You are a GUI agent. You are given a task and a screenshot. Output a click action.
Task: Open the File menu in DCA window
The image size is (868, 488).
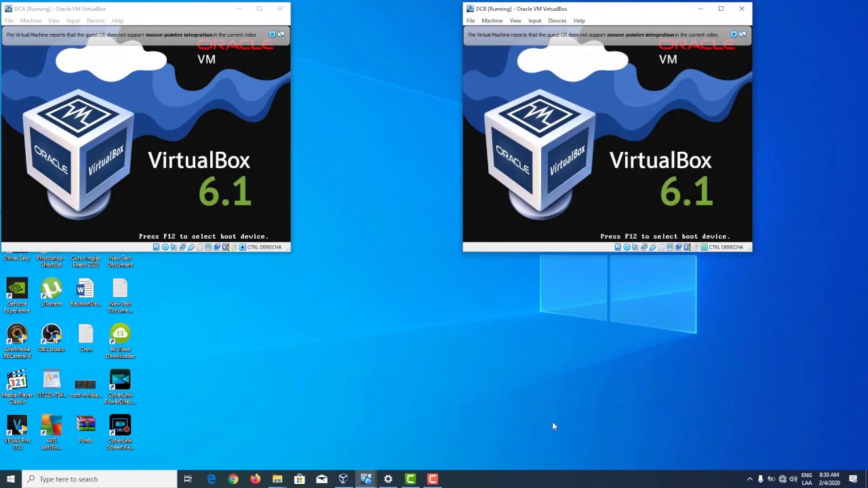pos(9,20)
